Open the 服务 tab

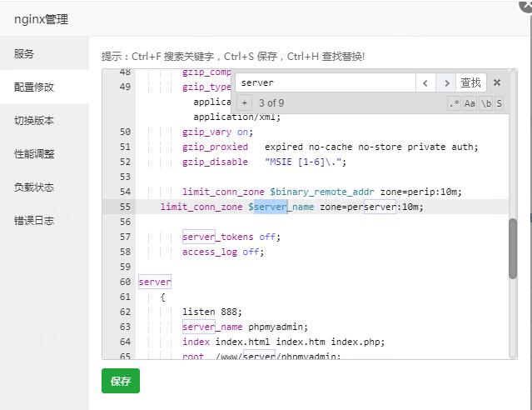[x=44, y=53]
